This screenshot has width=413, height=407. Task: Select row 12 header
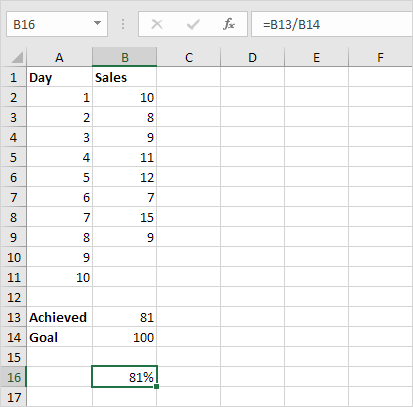pyautogui.click(x=13, y=297)
